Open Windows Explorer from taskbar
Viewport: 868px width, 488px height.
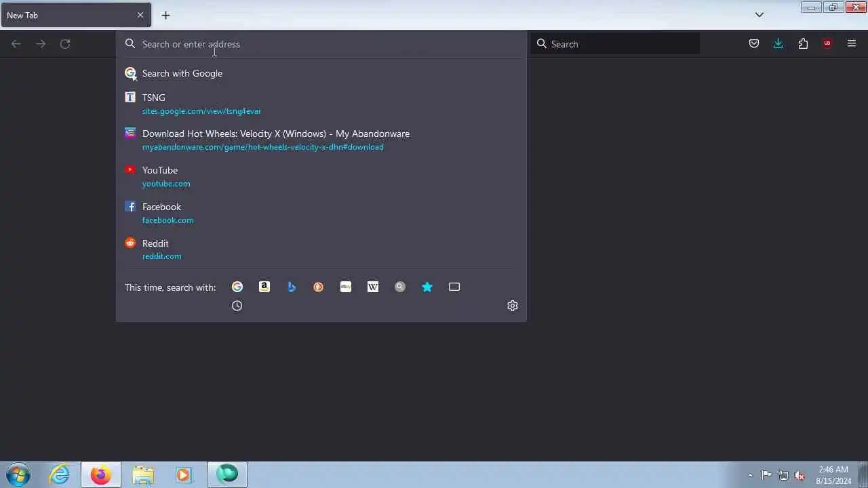click(142, 474)
